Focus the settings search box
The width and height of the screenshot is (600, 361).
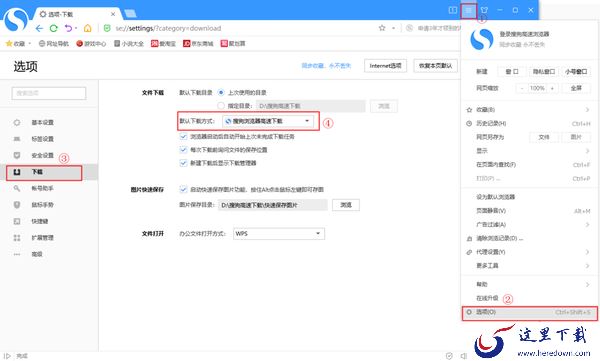coord(49,93)
